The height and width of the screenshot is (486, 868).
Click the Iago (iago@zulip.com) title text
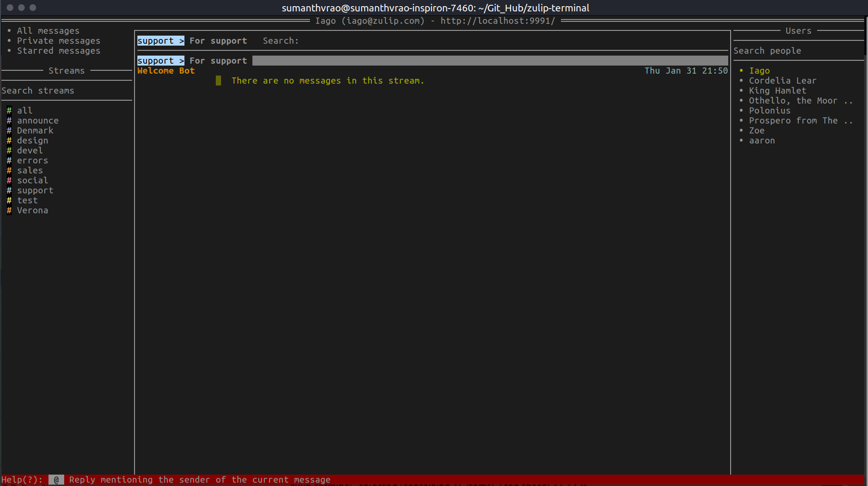pyautogui.click(x=370, y=21)
